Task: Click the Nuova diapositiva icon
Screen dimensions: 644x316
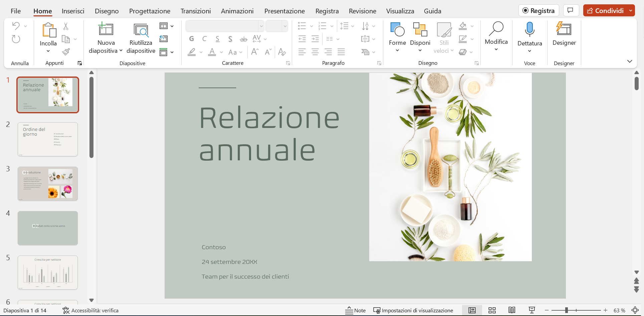Action: click(x=106, y=29)
